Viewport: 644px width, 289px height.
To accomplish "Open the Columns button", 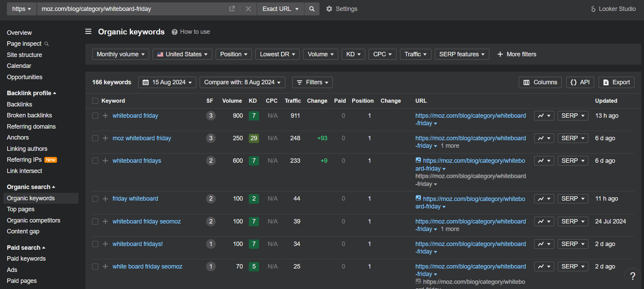I will pos(540,82).
